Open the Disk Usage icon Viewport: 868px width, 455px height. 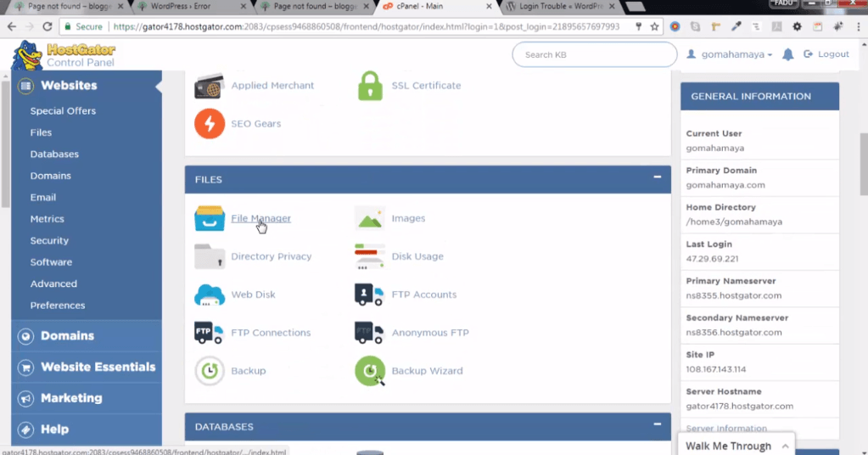click(x=369, y=256)
